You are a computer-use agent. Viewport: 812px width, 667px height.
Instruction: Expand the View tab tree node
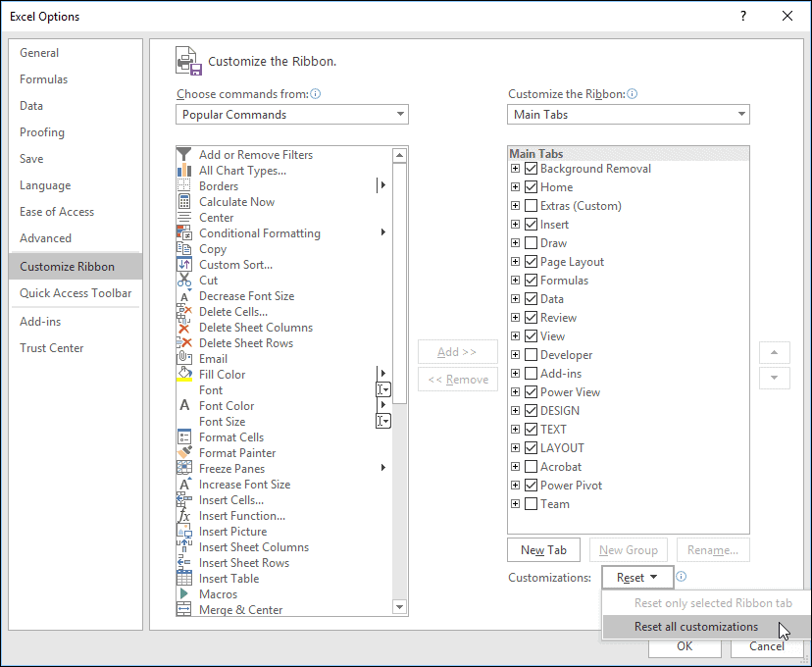515,336
